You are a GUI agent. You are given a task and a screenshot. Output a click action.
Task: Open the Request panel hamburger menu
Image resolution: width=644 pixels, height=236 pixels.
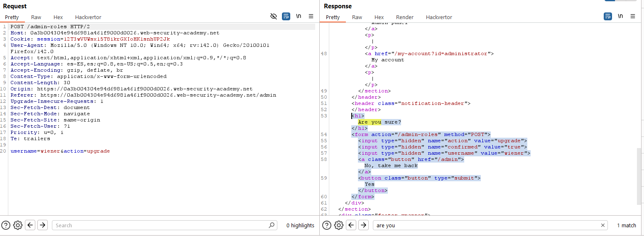click(311, 17)
